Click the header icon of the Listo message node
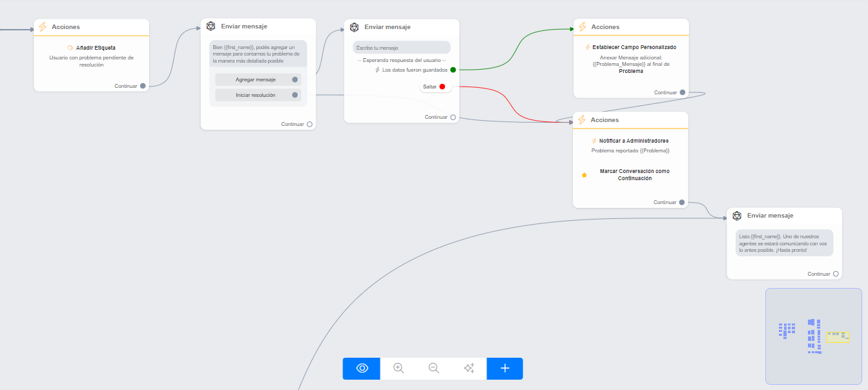Screen dimensions: 868x390 [738, 216]
